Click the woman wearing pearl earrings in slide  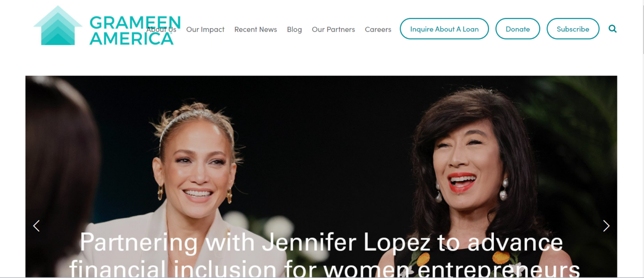click(x=468, y=180)
